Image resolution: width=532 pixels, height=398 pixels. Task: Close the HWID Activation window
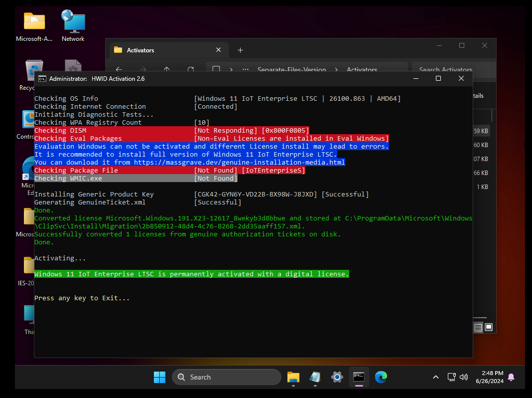coord(461,78)
